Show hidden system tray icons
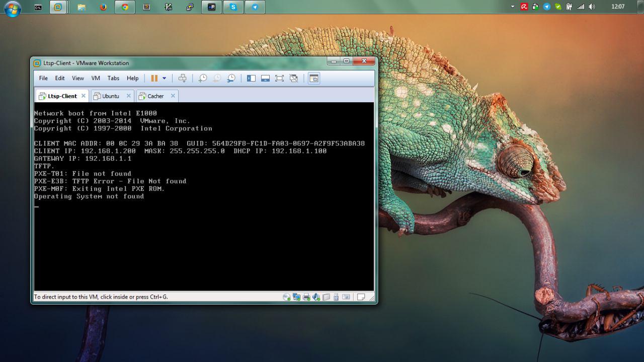This screenshot has width=644, height=362. pyautogui.click(x=513, y=7)
